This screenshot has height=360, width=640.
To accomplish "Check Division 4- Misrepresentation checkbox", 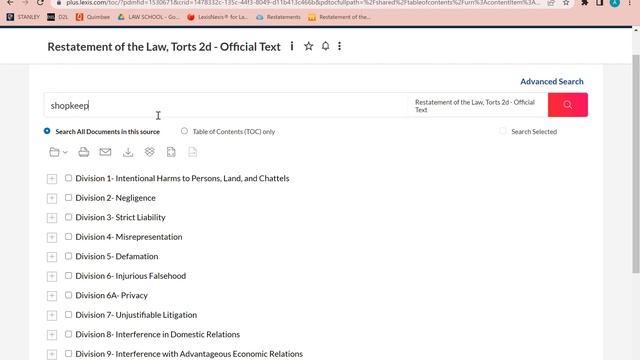I will 68,237.
